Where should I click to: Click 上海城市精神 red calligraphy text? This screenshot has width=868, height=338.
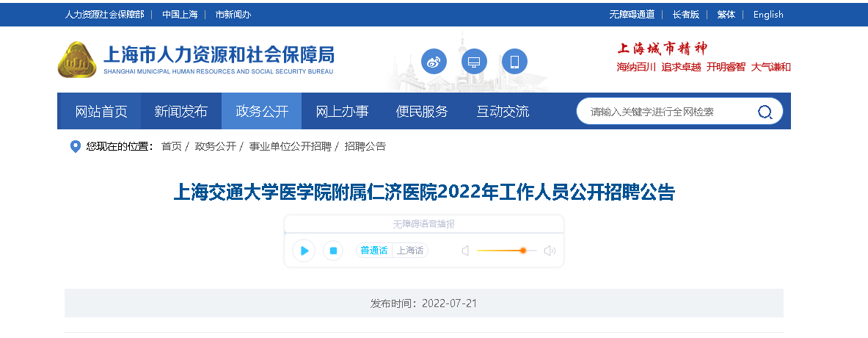tap(662, 48)
